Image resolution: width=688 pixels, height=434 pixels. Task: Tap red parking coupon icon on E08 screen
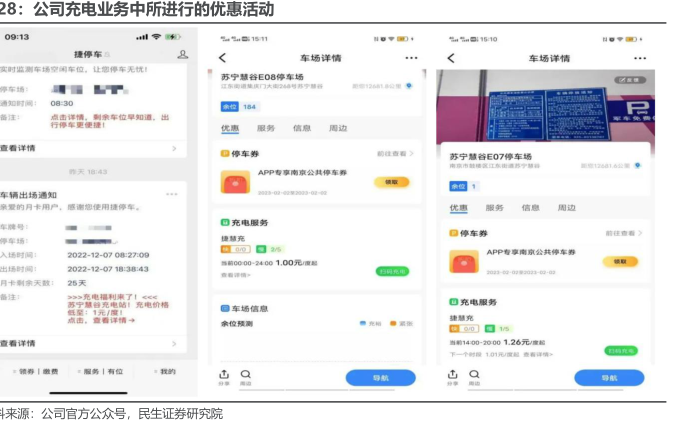click(x=237, y=182)
